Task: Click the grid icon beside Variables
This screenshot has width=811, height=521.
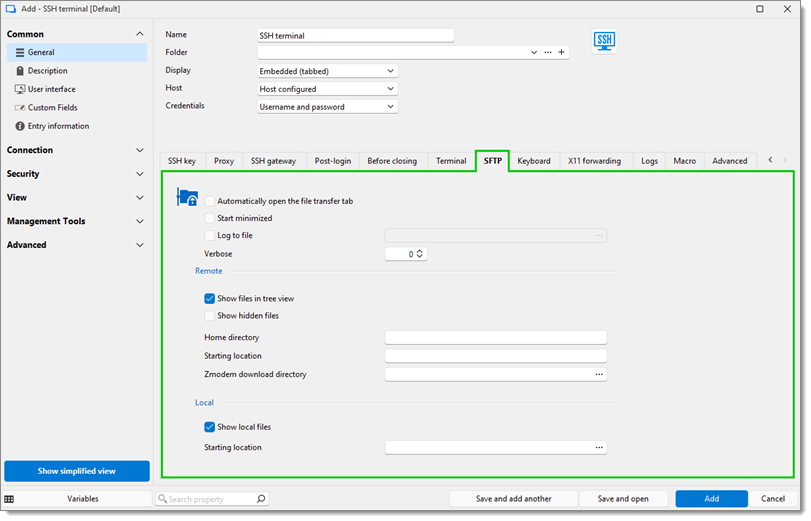Action: click(9, 499)
